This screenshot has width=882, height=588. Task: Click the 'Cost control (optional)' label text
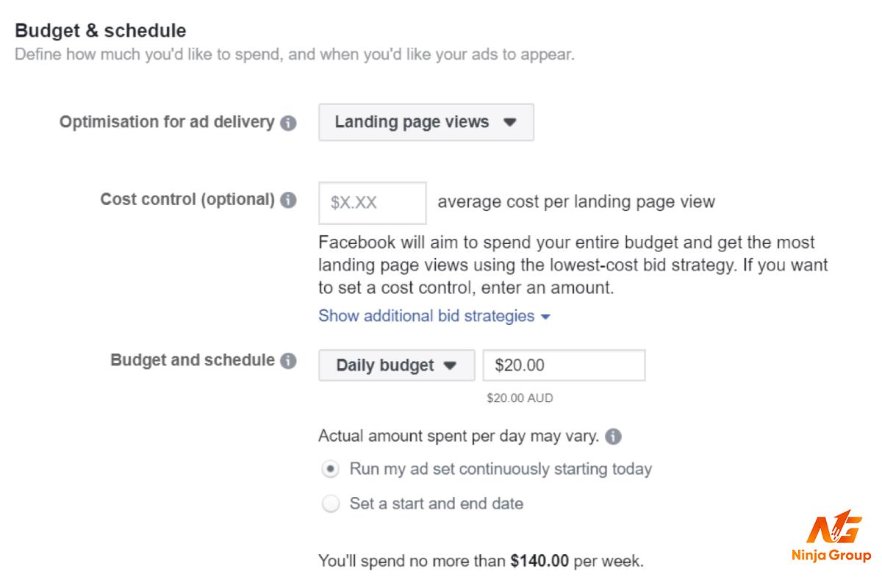(x=187, y=199)
